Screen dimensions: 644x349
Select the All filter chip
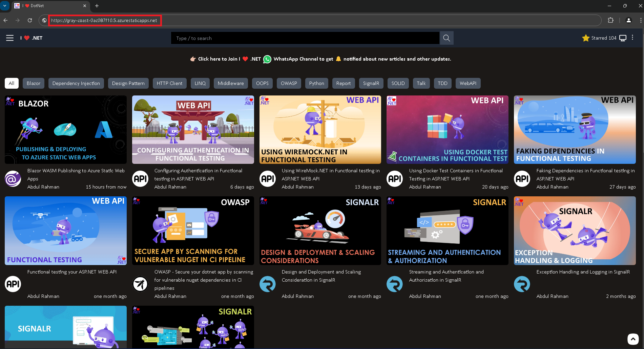point(12,83)
